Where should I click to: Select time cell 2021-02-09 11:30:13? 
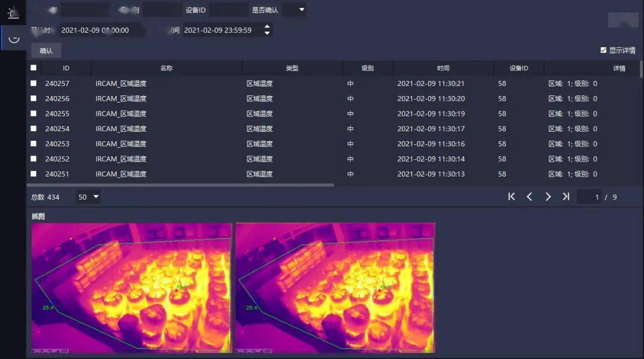[x=431, y=174]
